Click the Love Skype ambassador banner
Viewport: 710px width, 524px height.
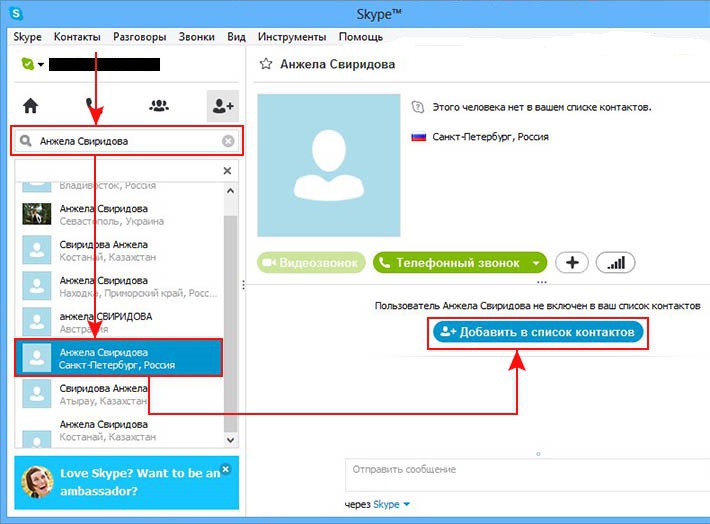click(x=127, y=482)
